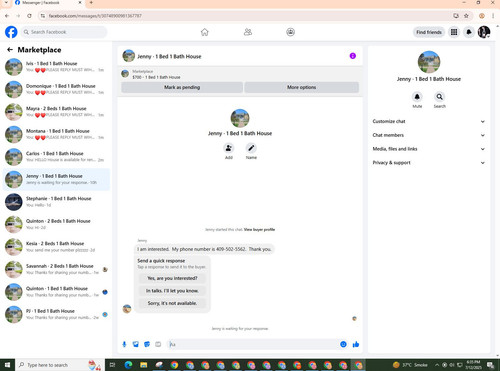500x371 pixels.
Task: Open the account profile picture menu
Action: (x=484, y=32)
